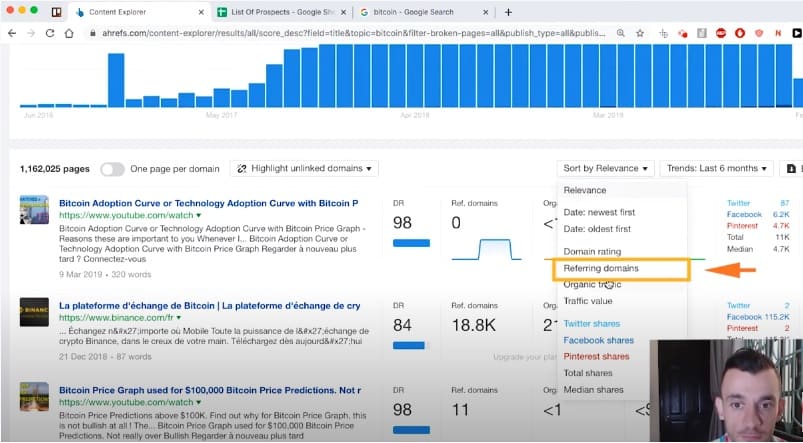Sort results by Facebook shares
803x443 pixels.
point(598,340)
